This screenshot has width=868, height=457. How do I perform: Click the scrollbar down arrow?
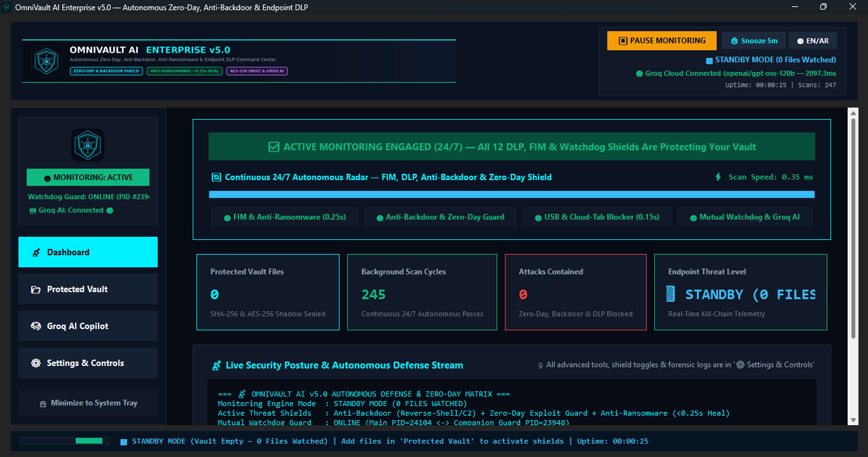853,419
